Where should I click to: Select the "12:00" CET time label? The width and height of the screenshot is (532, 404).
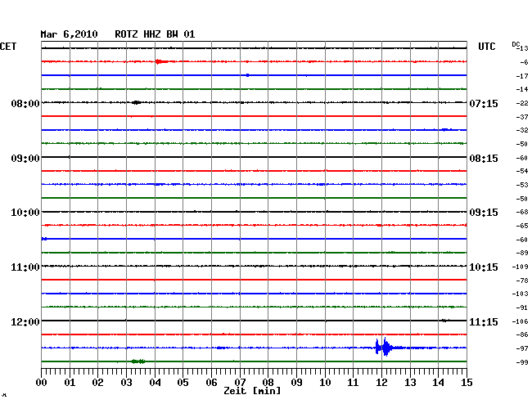click(x=25, y=321)
